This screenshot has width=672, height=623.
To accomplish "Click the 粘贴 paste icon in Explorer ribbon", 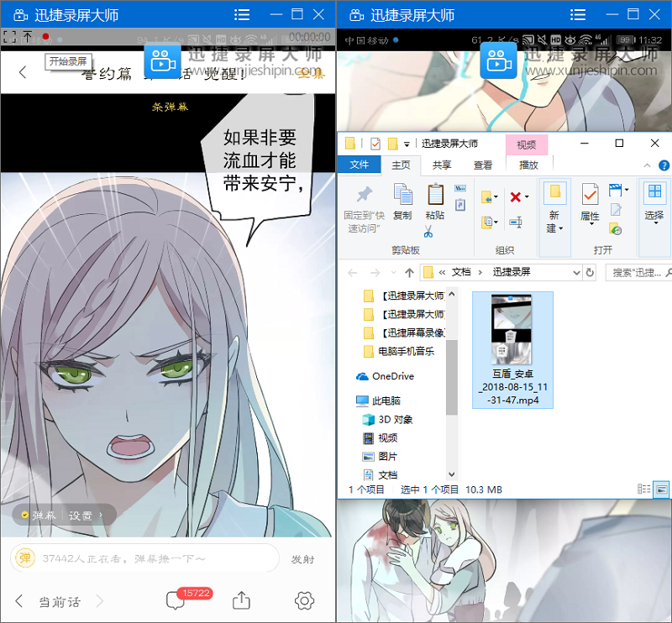I will [x=435, y=194].
